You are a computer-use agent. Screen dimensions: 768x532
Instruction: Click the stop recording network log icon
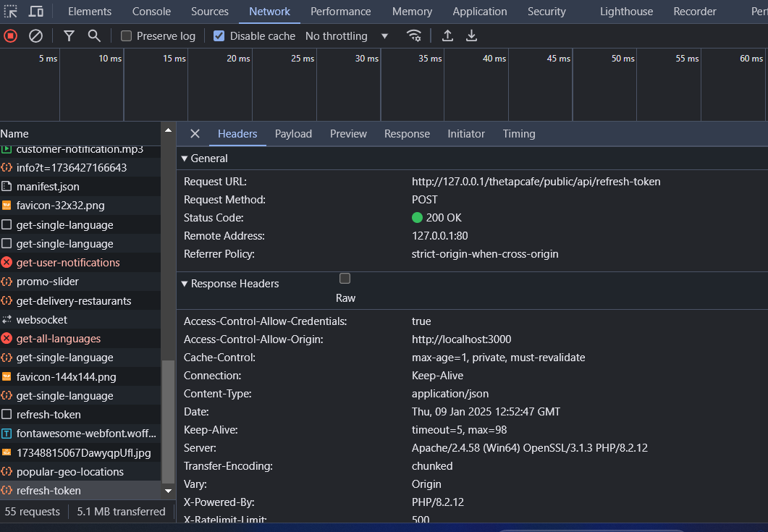pos(11,36)
